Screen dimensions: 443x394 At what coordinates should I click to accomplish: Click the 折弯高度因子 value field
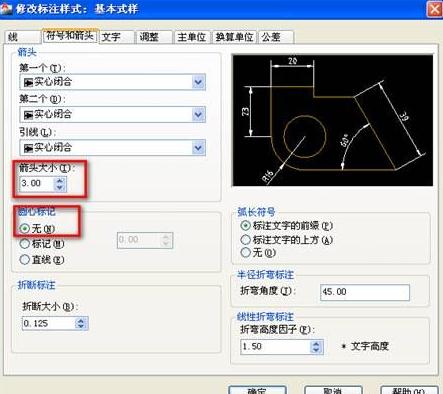275,347
